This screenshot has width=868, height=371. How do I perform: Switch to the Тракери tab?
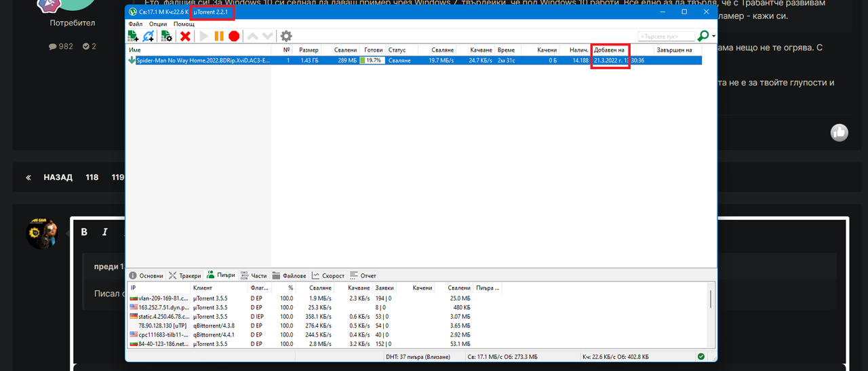(184, 275)
